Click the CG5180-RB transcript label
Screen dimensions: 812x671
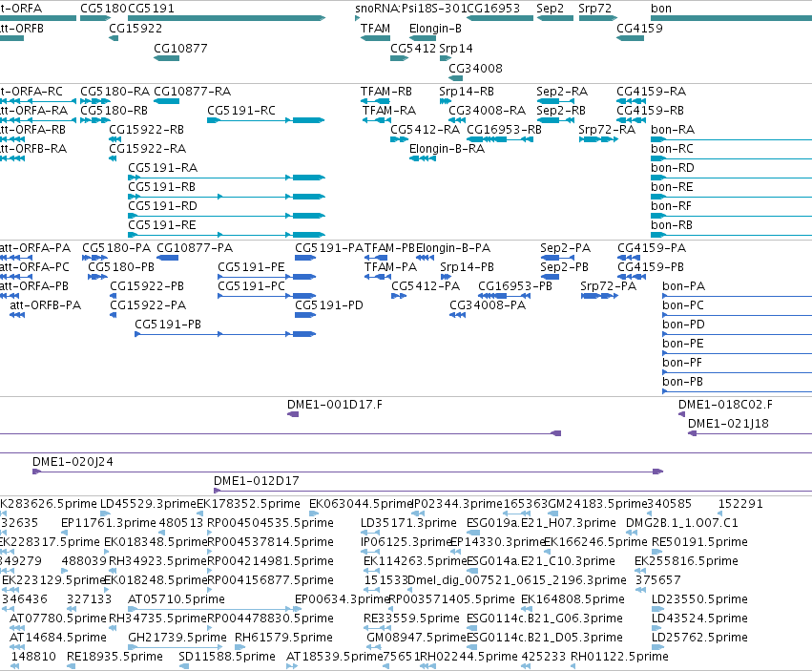pos(114,111)
